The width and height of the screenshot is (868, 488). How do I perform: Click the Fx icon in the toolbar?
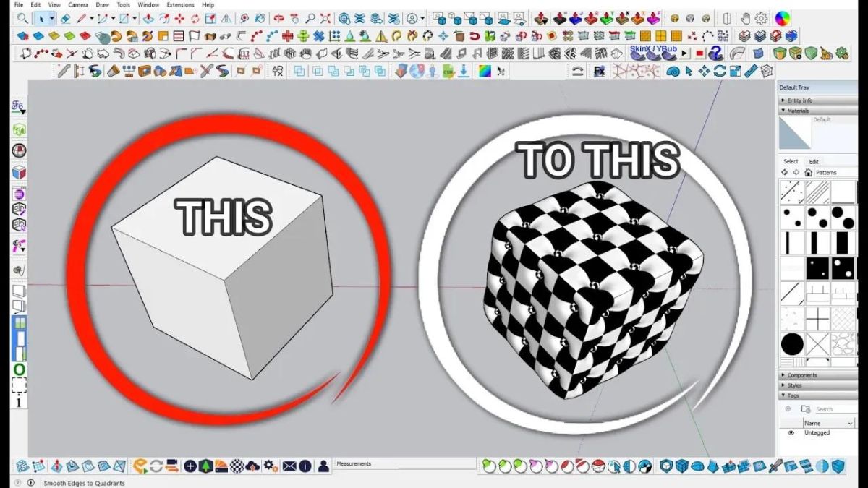click(x=599, y=71)
